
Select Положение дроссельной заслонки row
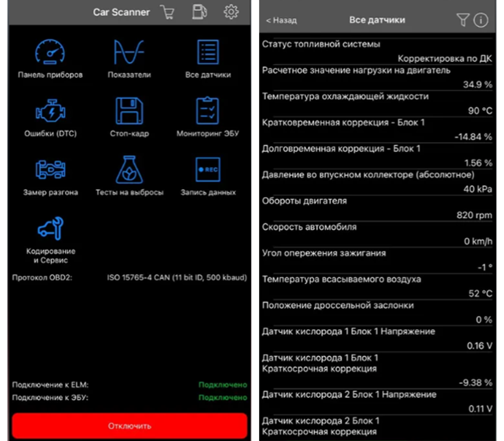377,312
